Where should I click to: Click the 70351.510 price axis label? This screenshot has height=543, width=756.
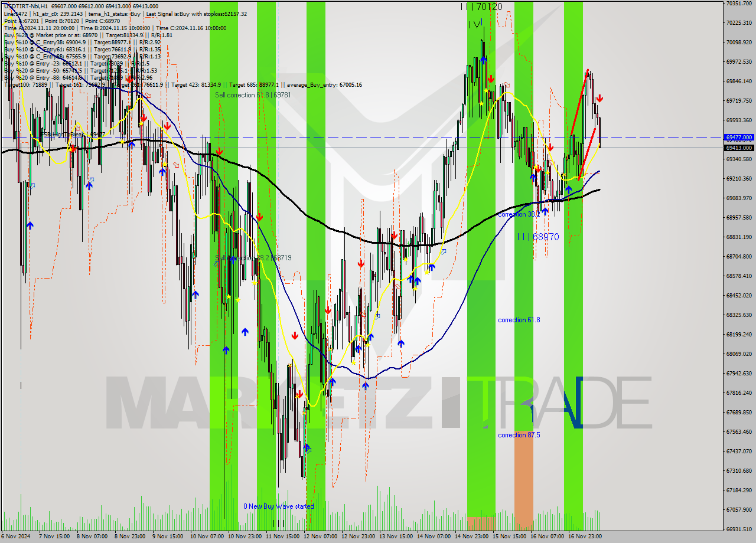click(x=739, y=4)
